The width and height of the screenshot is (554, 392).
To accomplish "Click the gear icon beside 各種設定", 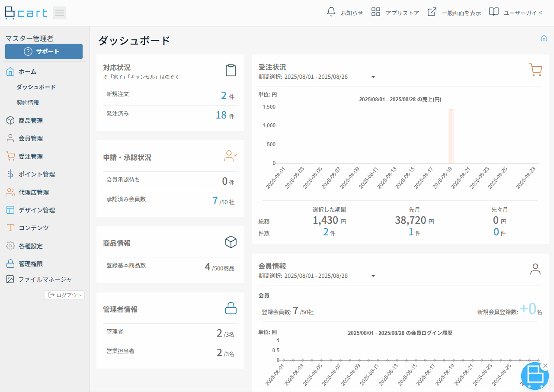I will click(x=10, y=246).
